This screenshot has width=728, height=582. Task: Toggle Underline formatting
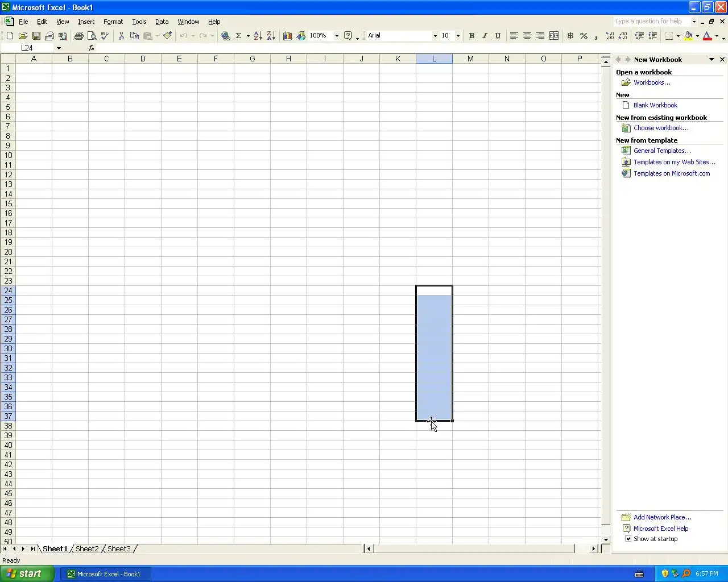(498, 36)
